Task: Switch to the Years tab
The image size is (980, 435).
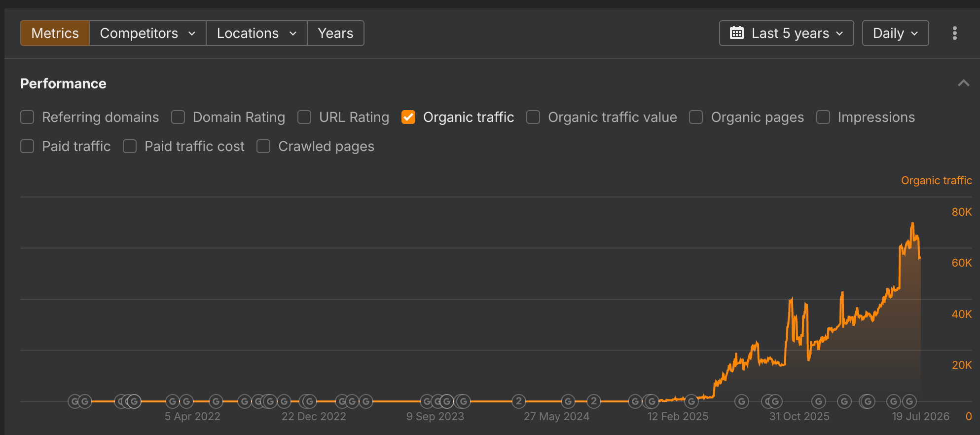Action: click(335, 33)
